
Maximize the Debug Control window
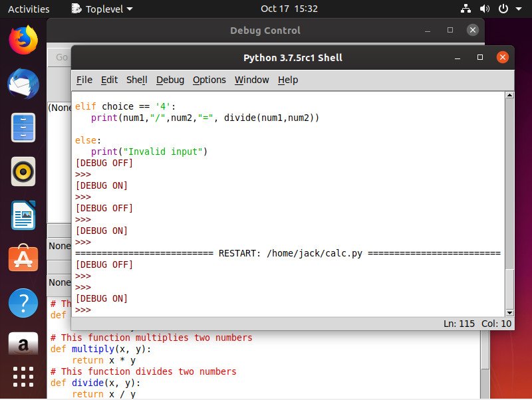[450, 30]
